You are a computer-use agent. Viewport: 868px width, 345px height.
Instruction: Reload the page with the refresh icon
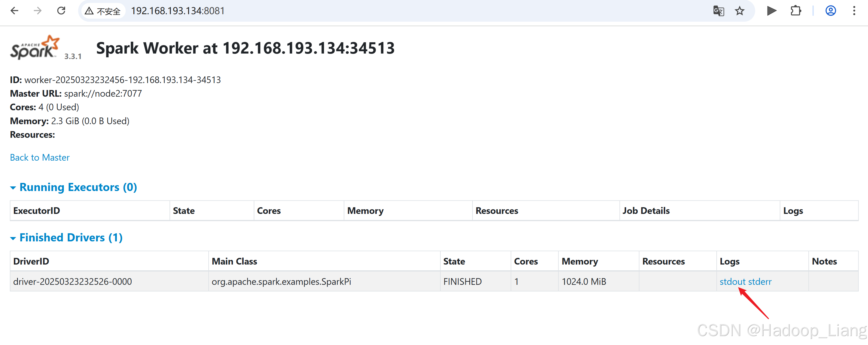(x=61, y=11)
